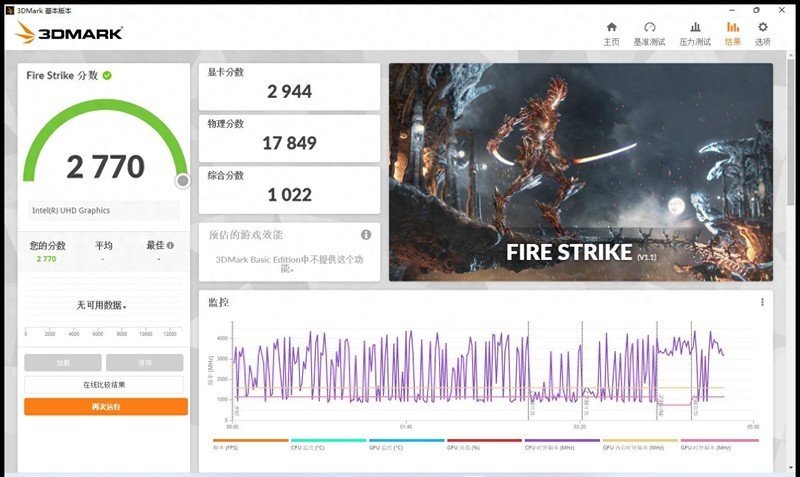Screen dimensions: 800x477
Task: Toggle the CPU 时钟频率 (MHz) legend series
Action: coord(562,444)
